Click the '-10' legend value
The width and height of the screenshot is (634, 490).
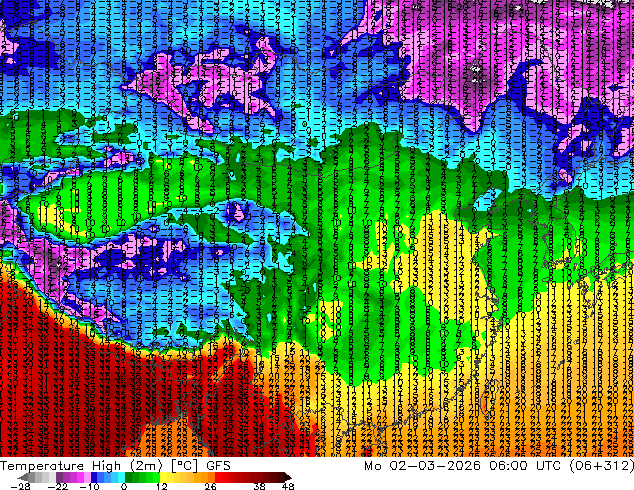[x=89, y=486]
